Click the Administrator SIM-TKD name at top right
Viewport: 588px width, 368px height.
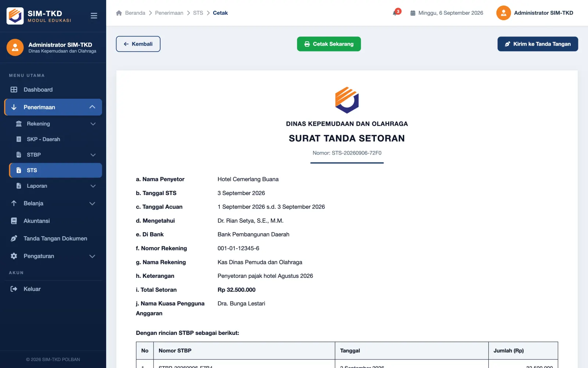544,13
